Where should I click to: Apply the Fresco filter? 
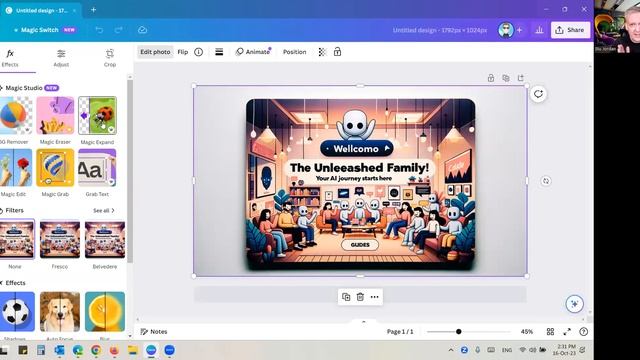tap(60, 239)
